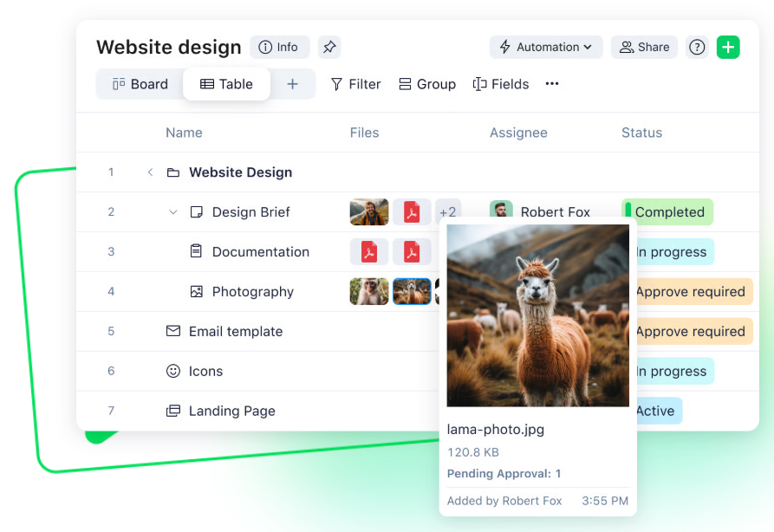Click the Status column header
Screen dimensions: 774x532
[x=641, y=133]
